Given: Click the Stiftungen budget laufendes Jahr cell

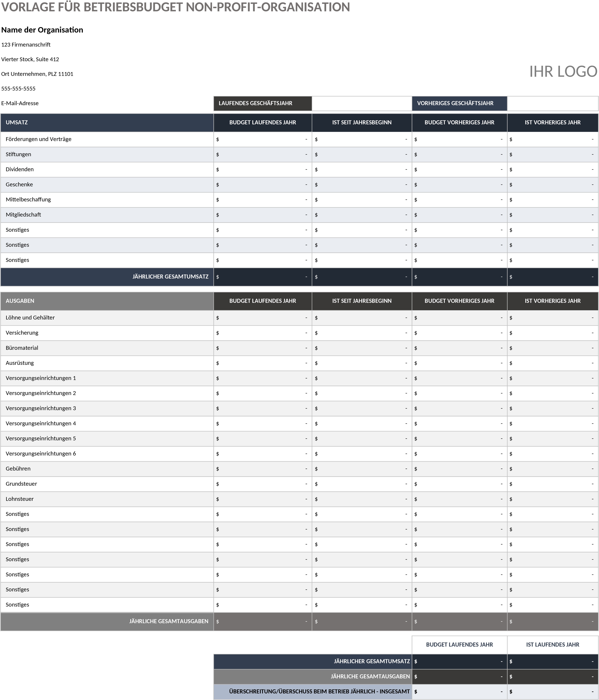Looking at the screenshot, I should (263, 154).
